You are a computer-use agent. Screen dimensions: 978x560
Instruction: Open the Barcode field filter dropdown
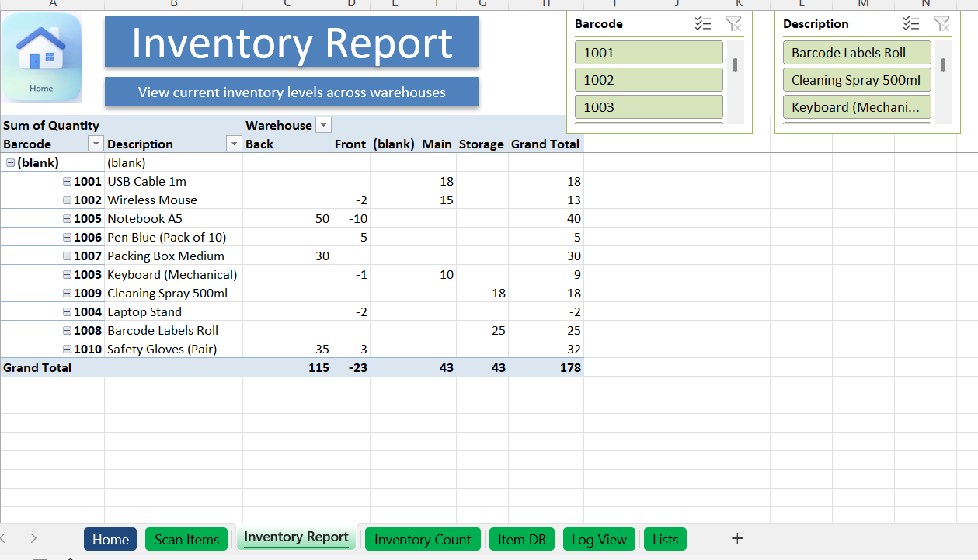96,144
